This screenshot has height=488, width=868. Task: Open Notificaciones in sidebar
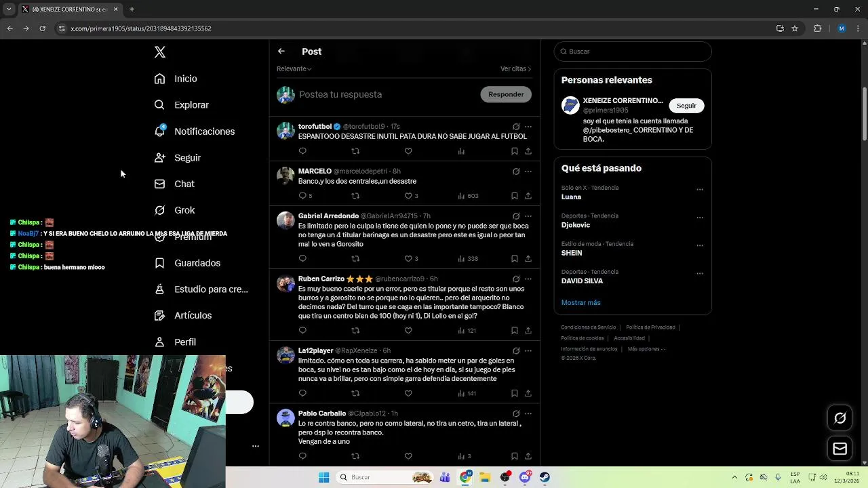194,131
